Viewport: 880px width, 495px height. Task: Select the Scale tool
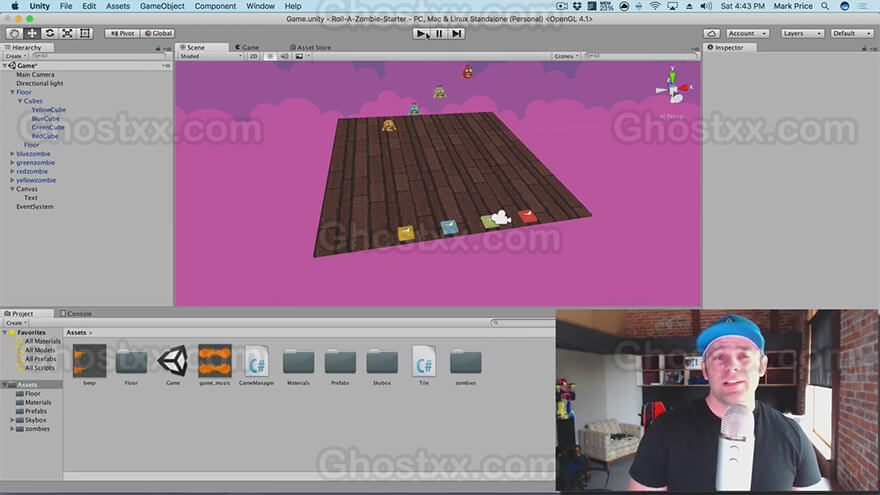pyautogui.click(x=67, y=34)
